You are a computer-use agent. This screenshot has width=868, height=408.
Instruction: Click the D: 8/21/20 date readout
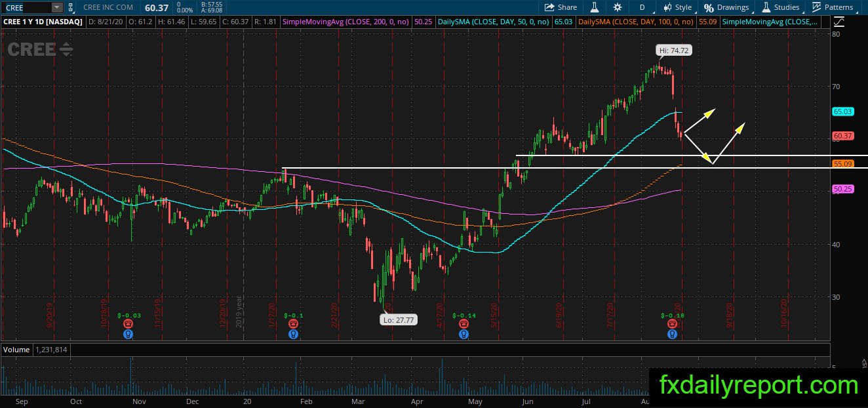(105, 22)
